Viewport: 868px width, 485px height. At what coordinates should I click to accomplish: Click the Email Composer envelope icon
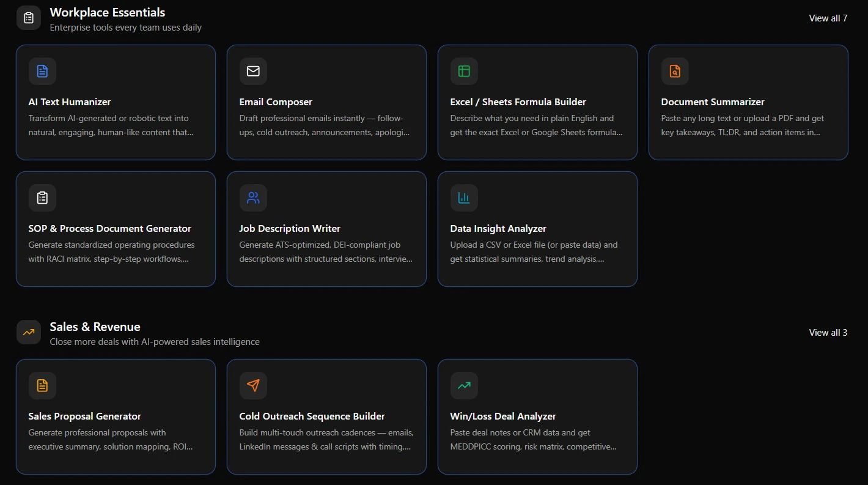[x=253, y=71]
